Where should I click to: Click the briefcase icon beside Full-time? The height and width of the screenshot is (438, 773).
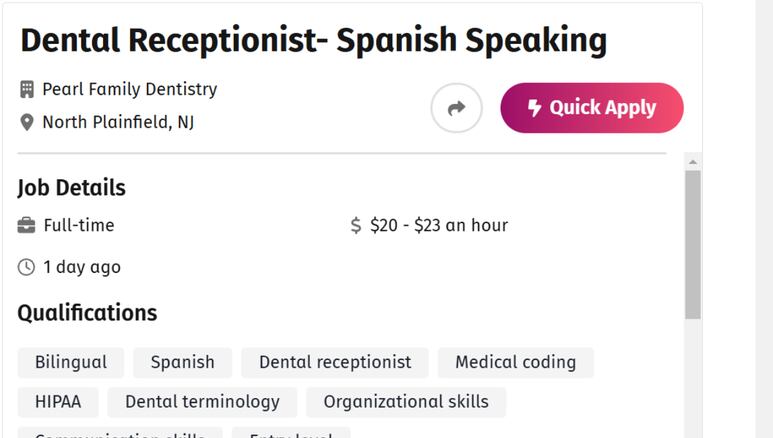26,225
